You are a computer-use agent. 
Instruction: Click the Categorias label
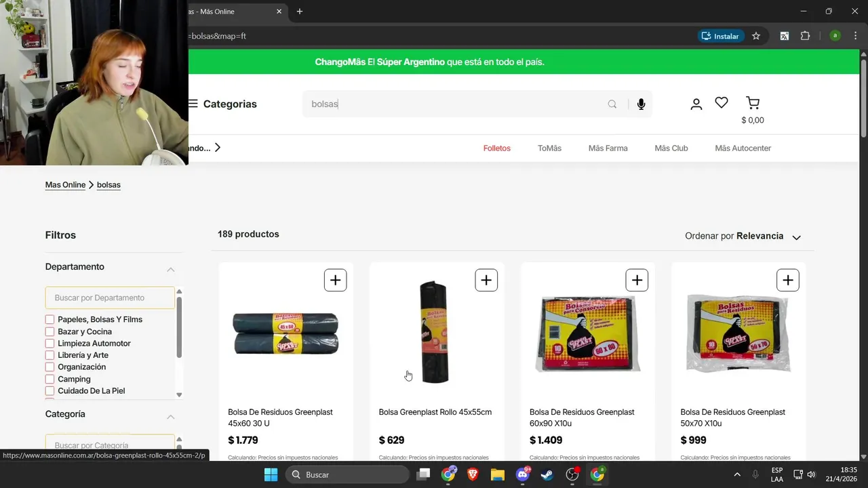coord(230,104)
